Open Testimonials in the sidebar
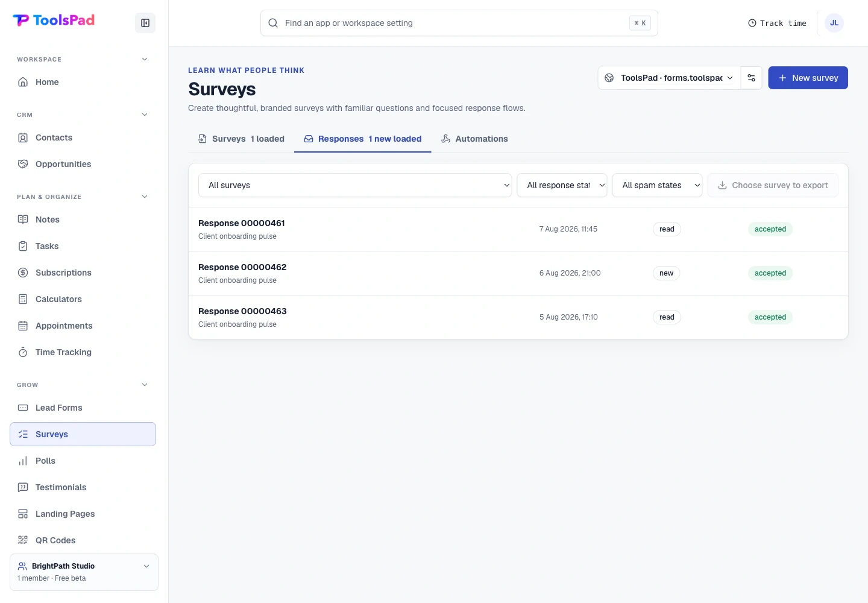868x603 pixels. click(83, 487)
